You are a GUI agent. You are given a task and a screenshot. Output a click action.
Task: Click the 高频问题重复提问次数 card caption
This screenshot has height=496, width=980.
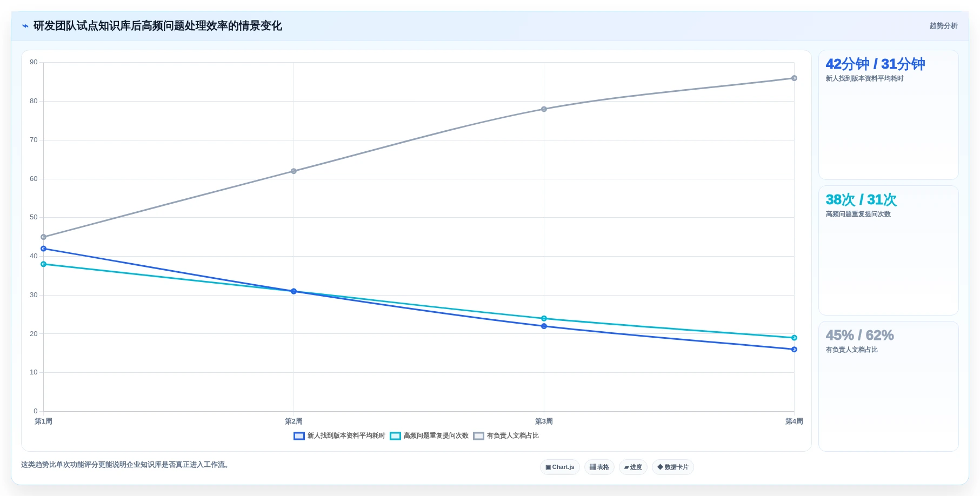click(858, 214)
